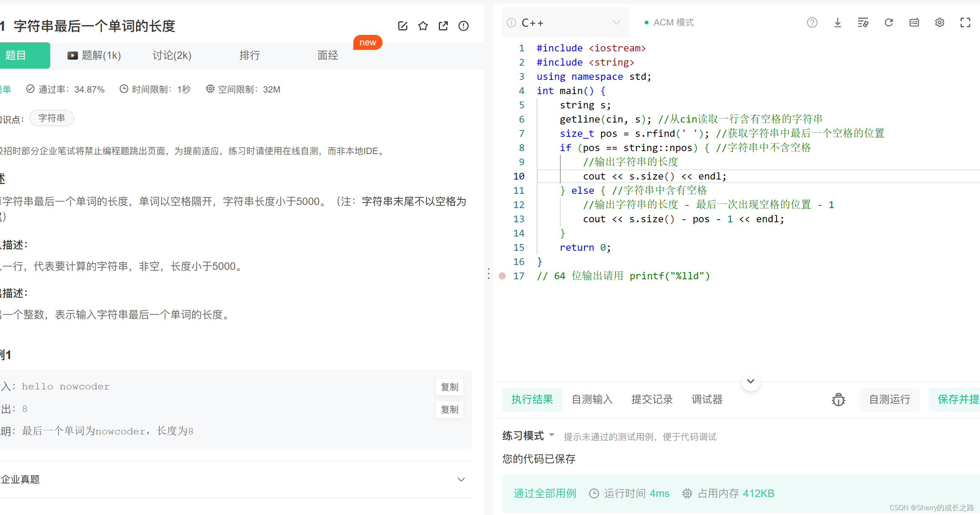Toggle fullscreen editor mode
The image size is (980, 515).
965,22
